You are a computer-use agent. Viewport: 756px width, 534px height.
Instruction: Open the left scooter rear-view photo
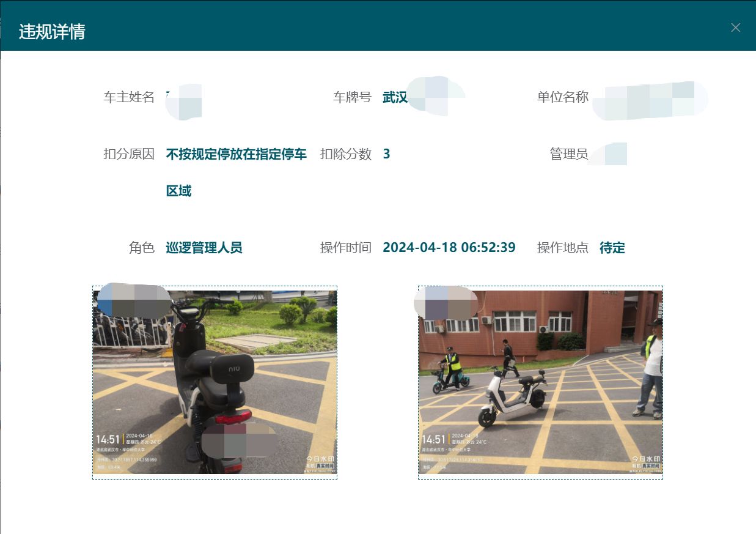[x=215, y=382]
